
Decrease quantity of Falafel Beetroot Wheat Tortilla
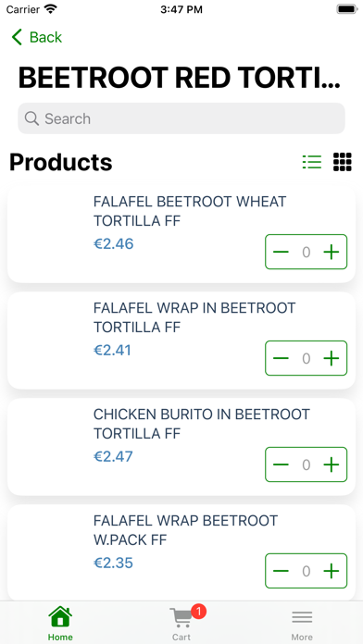point(281,252)
